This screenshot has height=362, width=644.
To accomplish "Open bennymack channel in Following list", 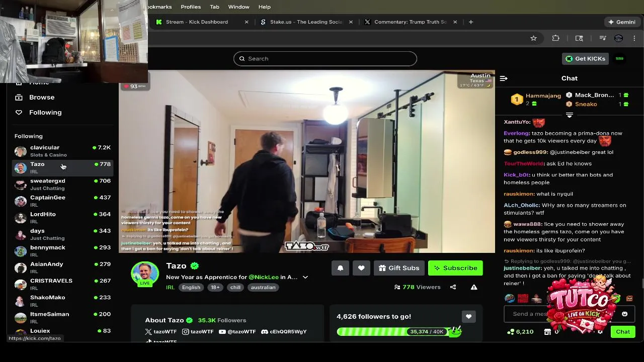I will (62, 250).
